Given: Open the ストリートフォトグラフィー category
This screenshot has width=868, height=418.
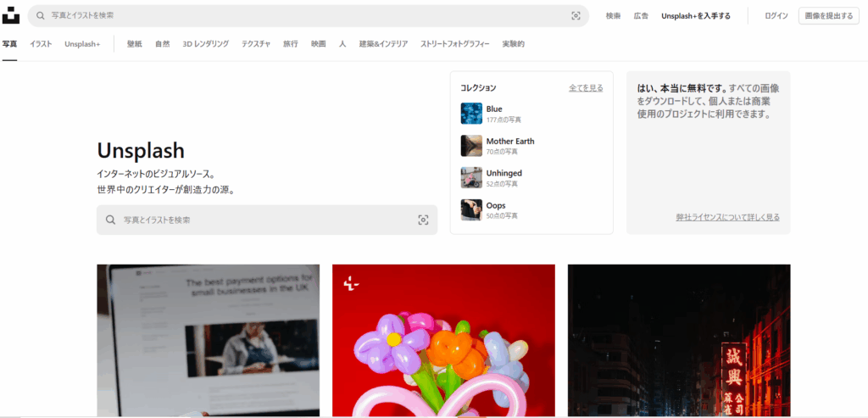Looking at the screenshot, I should [x=455, y=44].
